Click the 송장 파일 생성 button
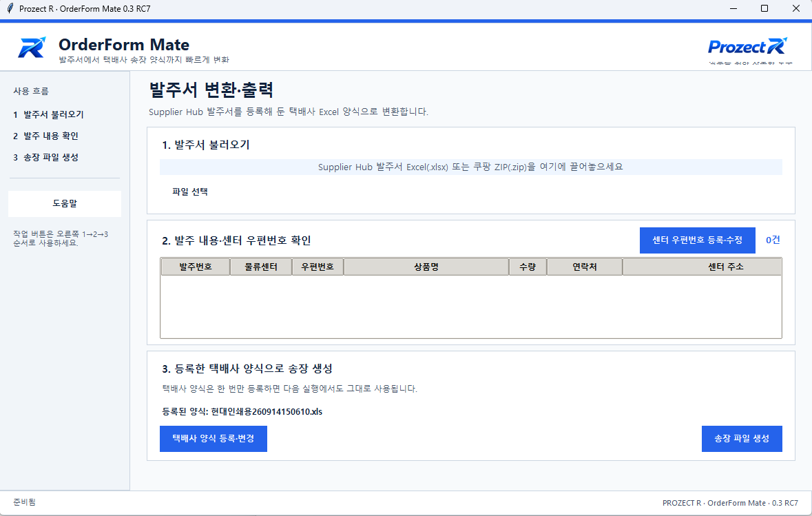Screen dimensions: 812x516 [742, 439]
